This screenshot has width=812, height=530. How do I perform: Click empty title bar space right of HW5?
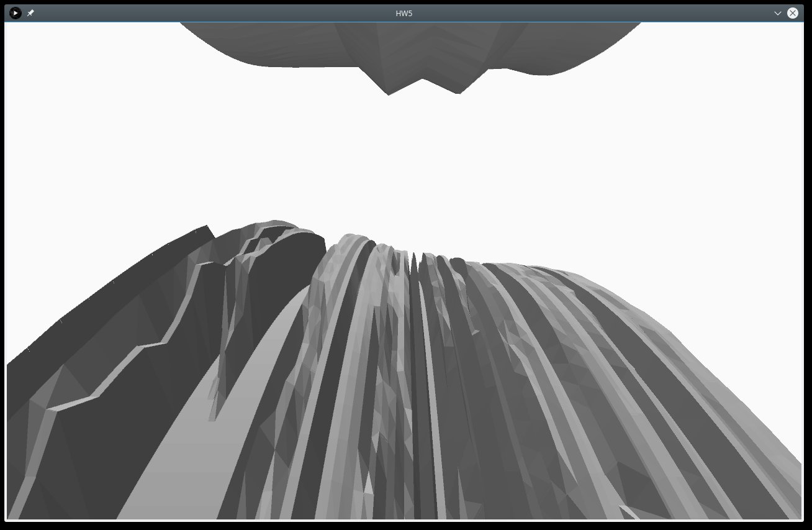tap(590, 13)
